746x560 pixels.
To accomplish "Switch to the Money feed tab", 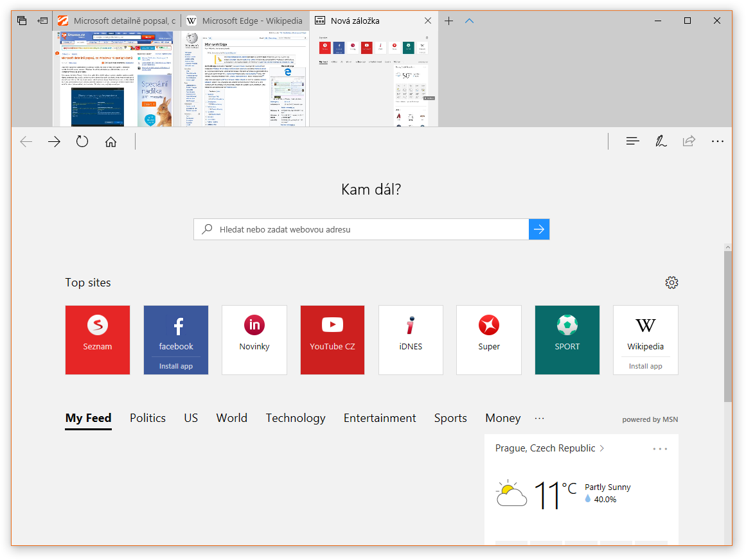I will tap(503, 418).
